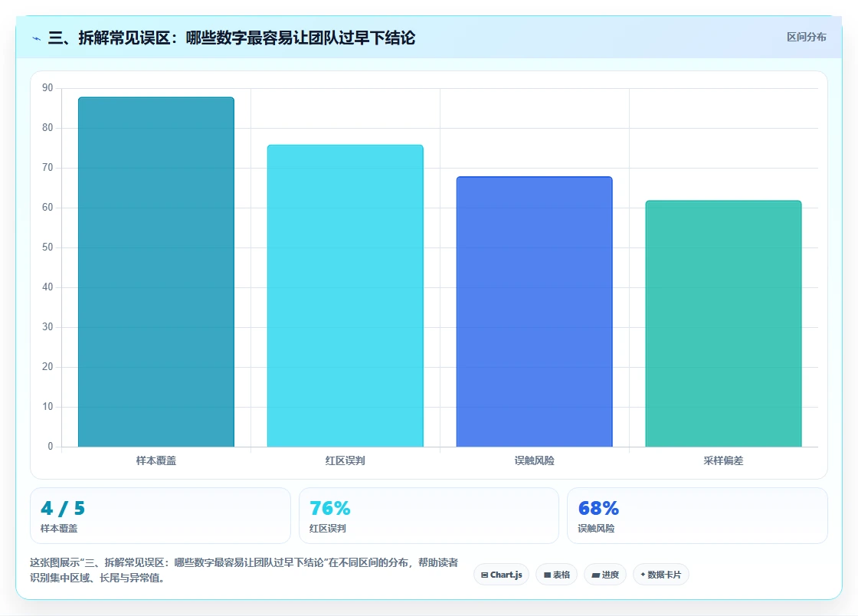Viewport: 858px width, 616px height.
Task: Click the lightning icon beside the section title
Action: point(37,38)
